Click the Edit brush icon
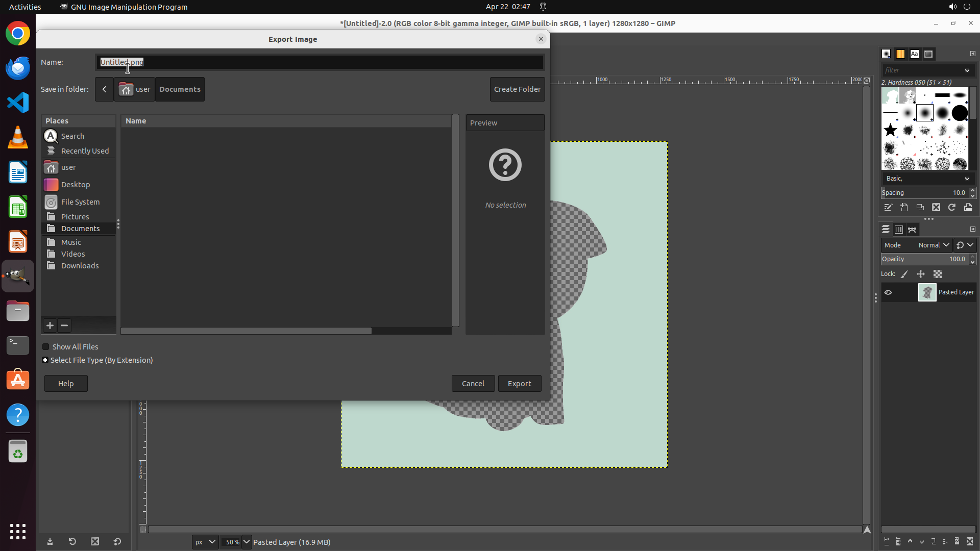980x551 pixels. point(888,208)
